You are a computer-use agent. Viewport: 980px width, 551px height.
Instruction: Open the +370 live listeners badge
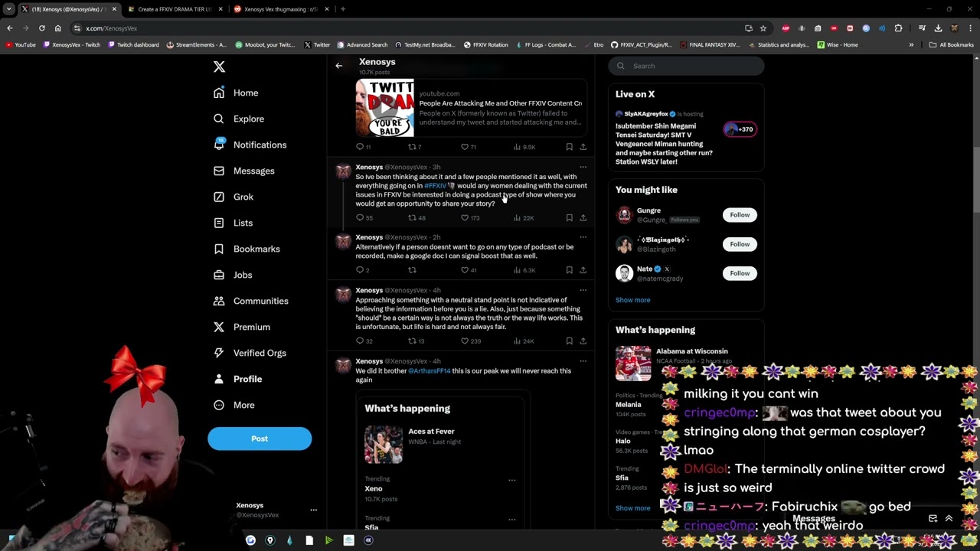pyautogui.click(x=740, y=129)
